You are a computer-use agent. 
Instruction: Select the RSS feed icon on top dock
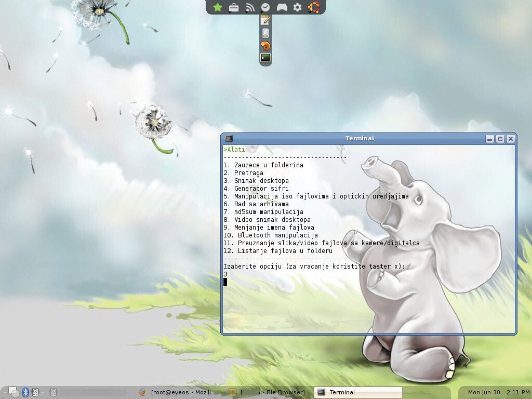[x=249, y=7]
